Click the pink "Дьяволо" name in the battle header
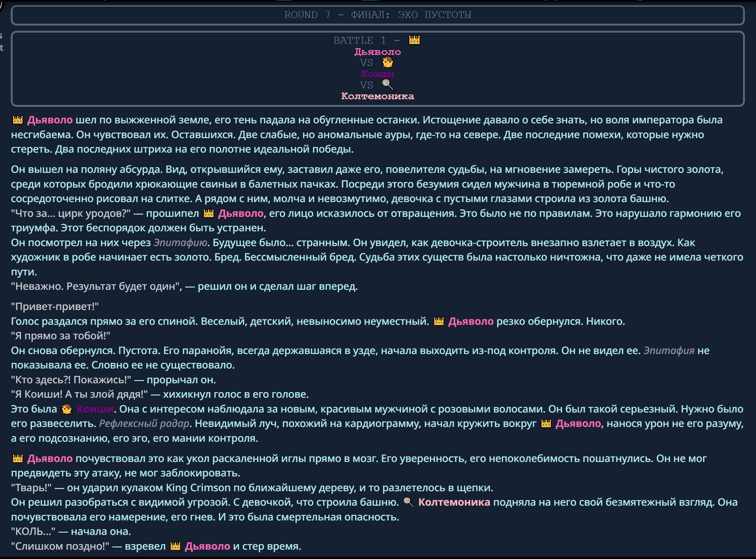Image resolution: width=756 pixels, height=559 pixels. (x=377, y=52)
